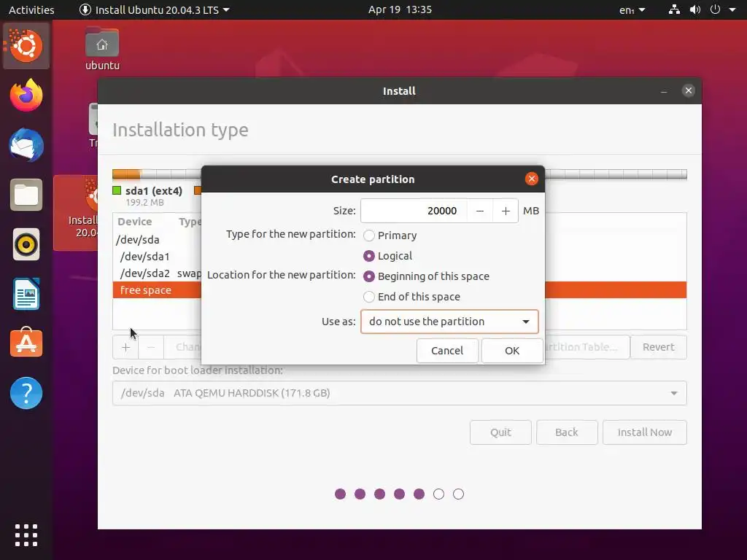Open LibreOffice Writer from dock
This screenshot has height=560, width=747.
pos(26,295)
